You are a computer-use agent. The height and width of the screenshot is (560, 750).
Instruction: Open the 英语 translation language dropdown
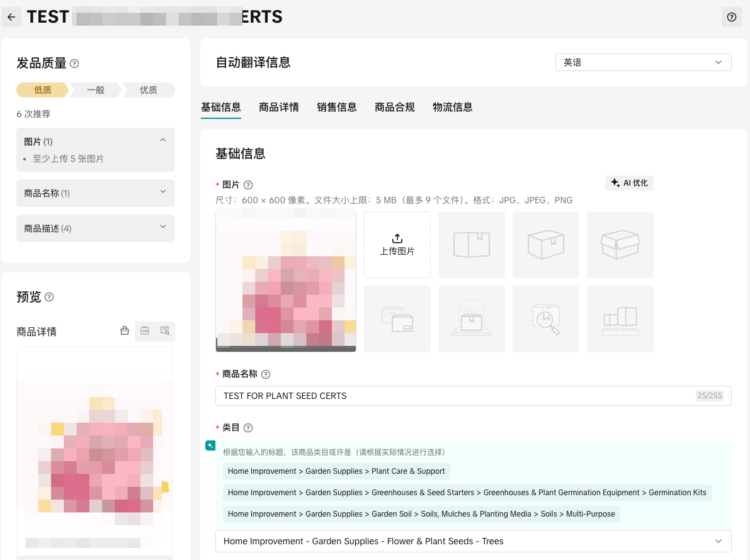click(x=643, y=62)
